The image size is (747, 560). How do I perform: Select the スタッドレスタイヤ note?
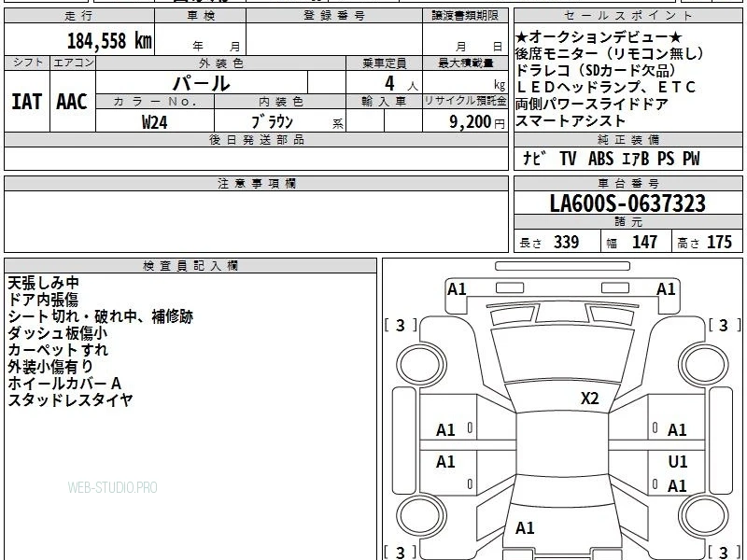70,400
